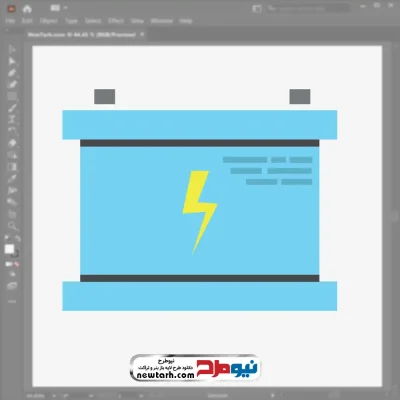Screen dimensions: 400x400
Task: Open the Effect menu
Action: [x=116, y=21]
